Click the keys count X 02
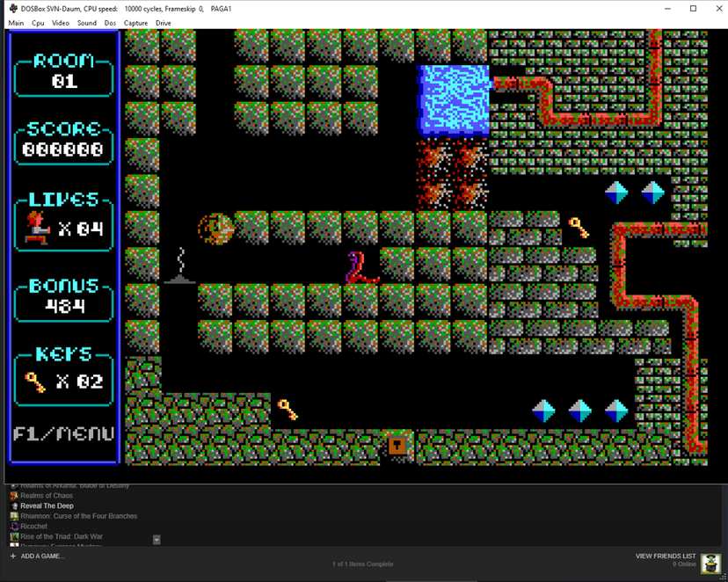The image size is (728, 582). tap(79, 382)
